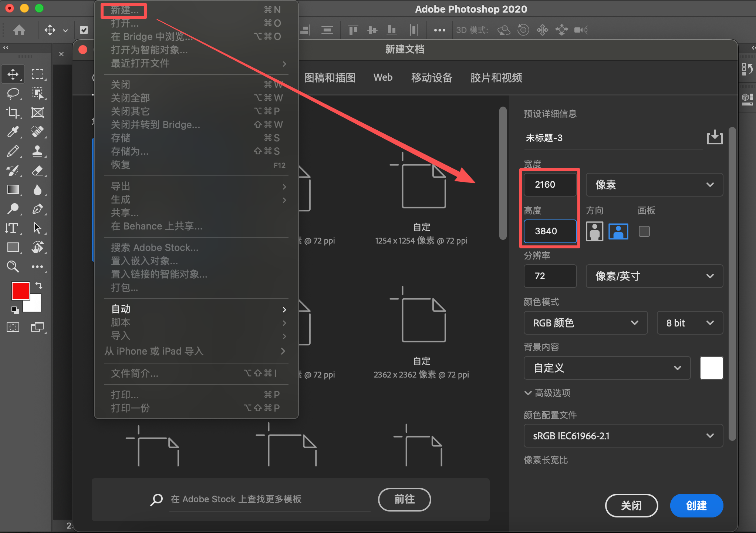Click the red foreground color swatch

pyautogui.click(x=20, y=291)
